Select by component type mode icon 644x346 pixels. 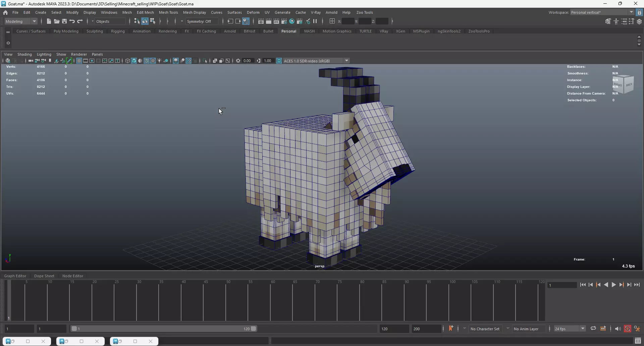(153, 21)
